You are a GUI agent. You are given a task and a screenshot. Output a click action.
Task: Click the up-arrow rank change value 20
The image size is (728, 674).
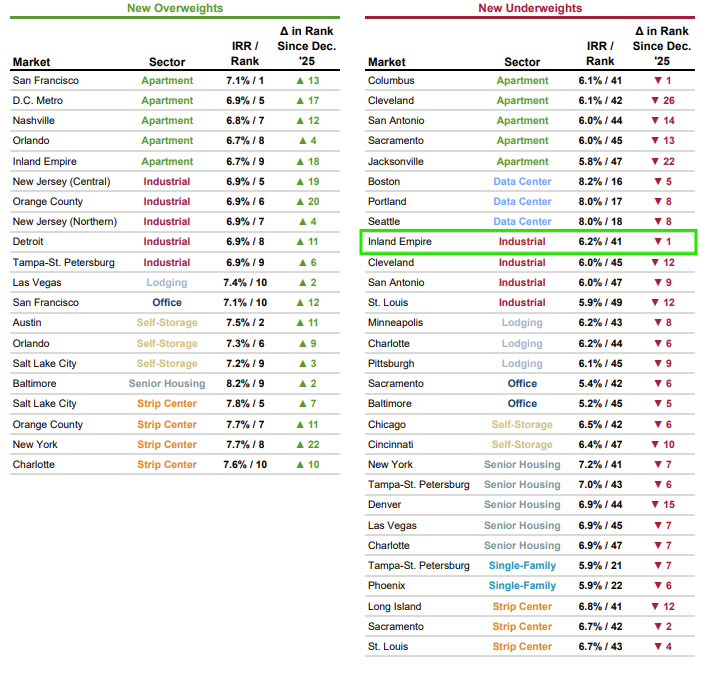coord(307,201)
